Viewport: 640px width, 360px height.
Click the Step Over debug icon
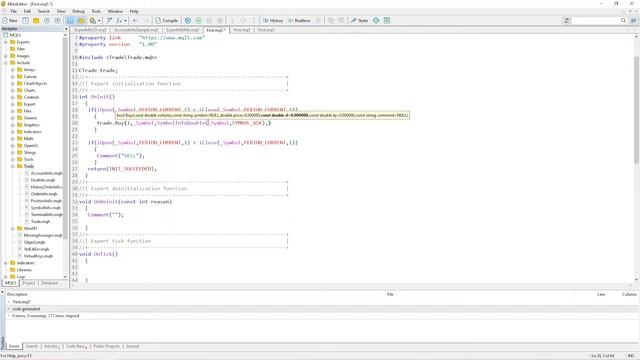pyautogui.click(x=243, y=20)
